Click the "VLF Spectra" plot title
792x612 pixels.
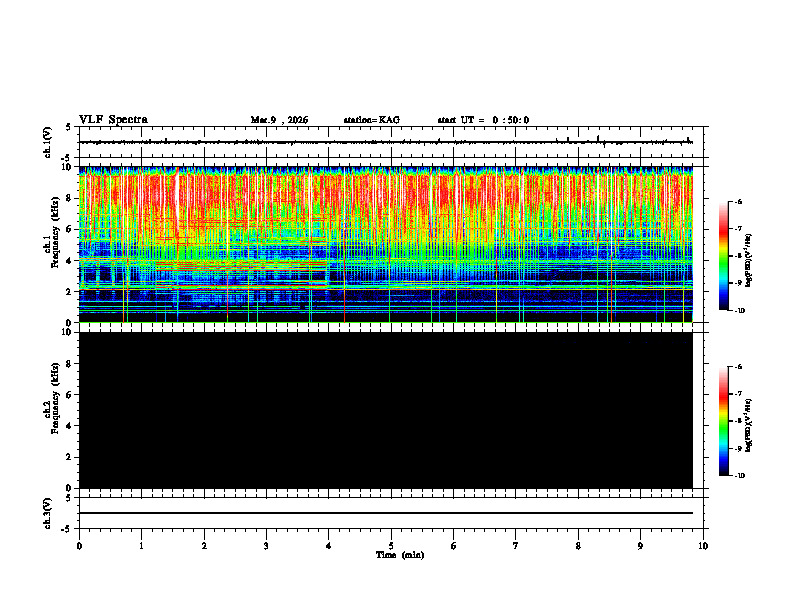pyautogui.click(x=113, y=120)
